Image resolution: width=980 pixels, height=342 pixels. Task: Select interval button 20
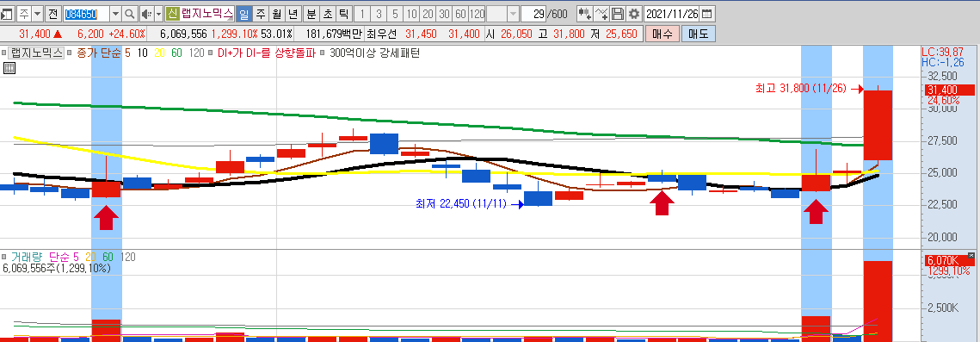(x=428, y=13)
